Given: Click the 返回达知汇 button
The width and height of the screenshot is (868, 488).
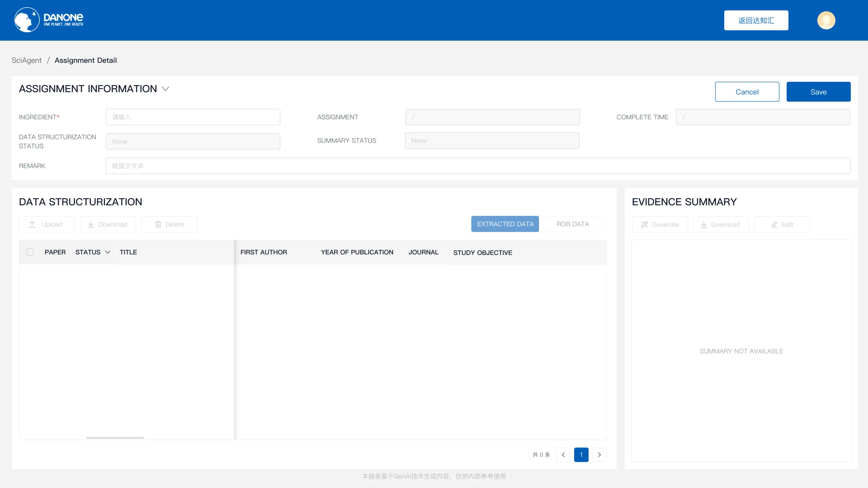Looking at the screenshot, I should [x=756, y=20].
